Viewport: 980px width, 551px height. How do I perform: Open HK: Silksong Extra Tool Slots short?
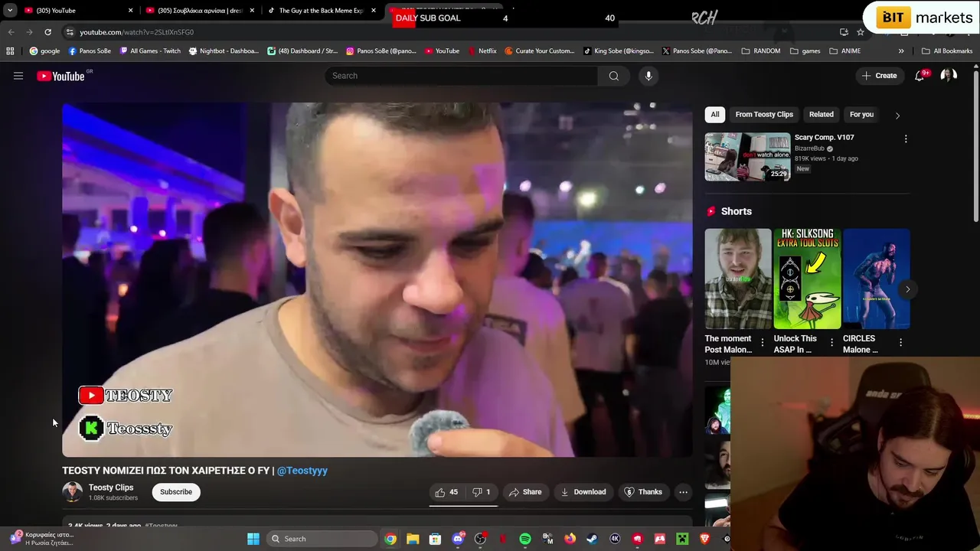pyautogui.click(x=807, y=279)
